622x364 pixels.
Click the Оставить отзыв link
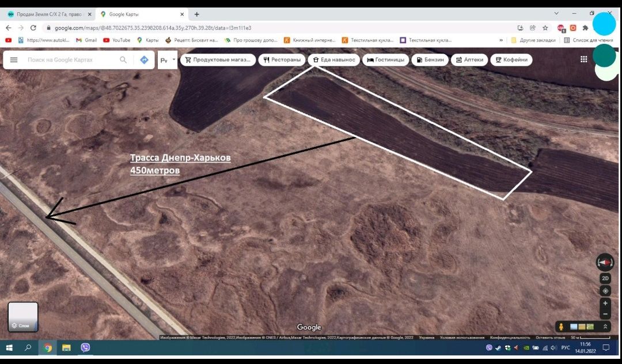pyautogui.click(x=550, y=338)
